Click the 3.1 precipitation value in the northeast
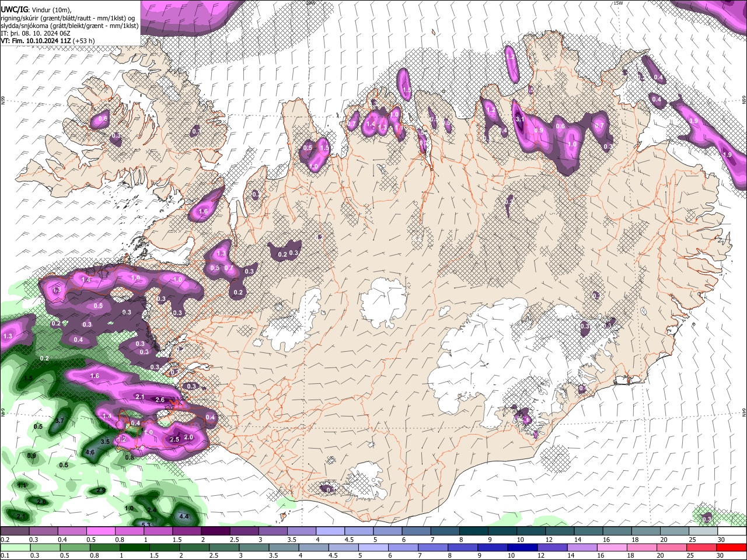Image resolution: width=747 pixels, height=560 pixels. (521, 119)
